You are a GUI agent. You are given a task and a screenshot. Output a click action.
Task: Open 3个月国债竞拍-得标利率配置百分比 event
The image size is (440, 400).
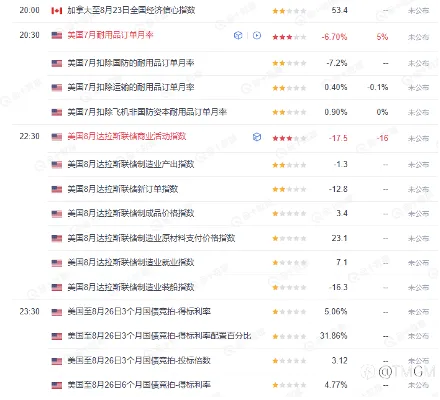point(159,336)
